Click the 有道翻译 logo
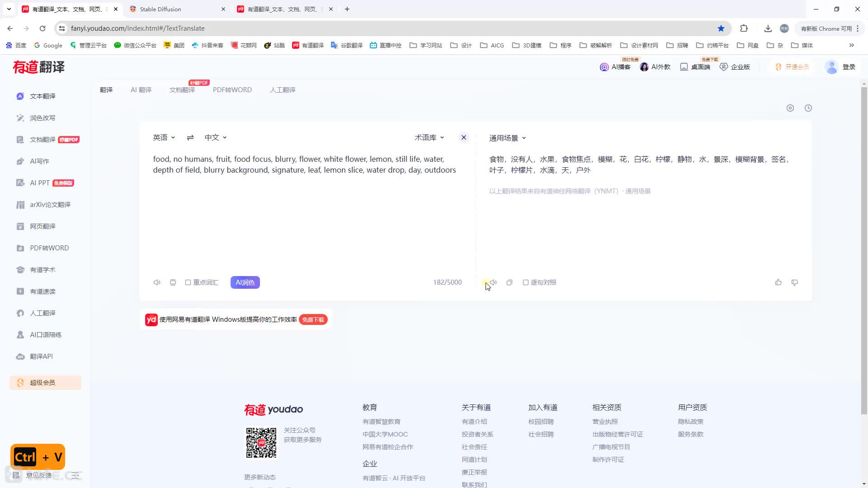 click(39, 67)
